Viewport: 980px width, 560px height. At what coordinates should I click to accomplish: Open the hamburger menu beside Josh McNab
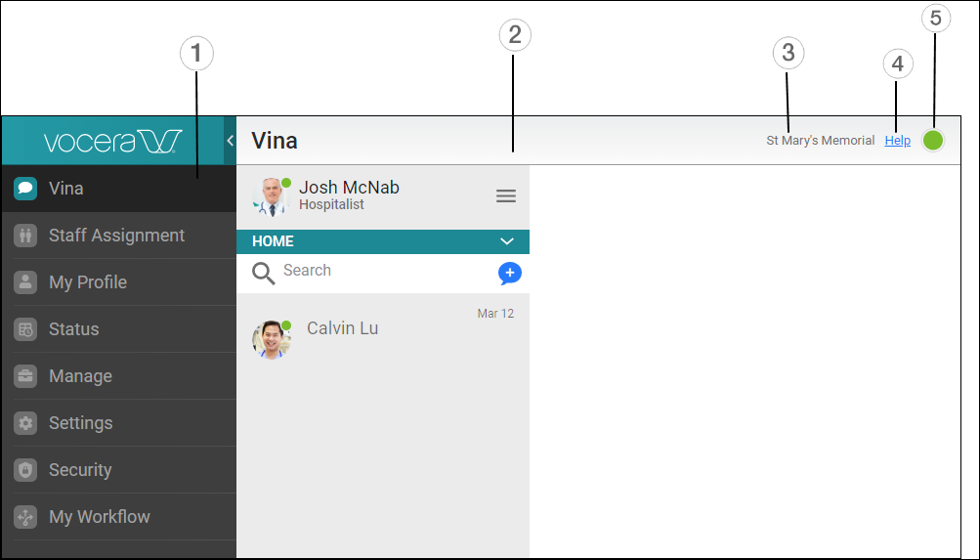point(506,196)
